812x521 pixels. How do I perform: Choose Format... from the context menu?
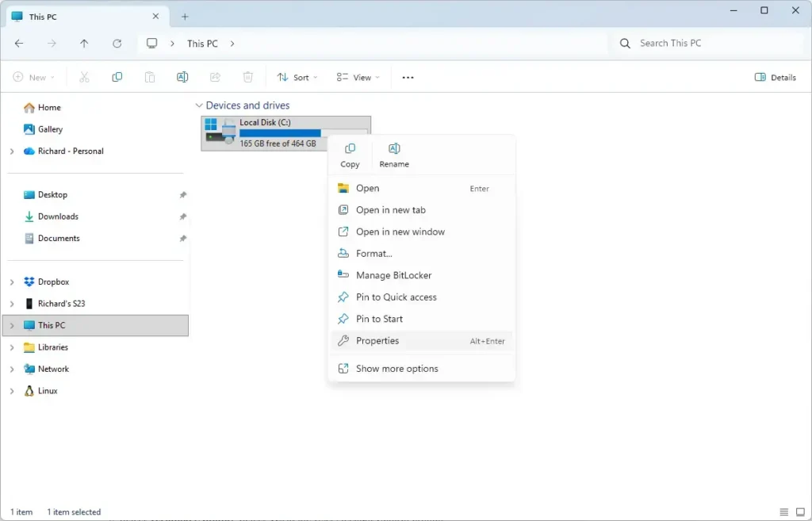422,253
